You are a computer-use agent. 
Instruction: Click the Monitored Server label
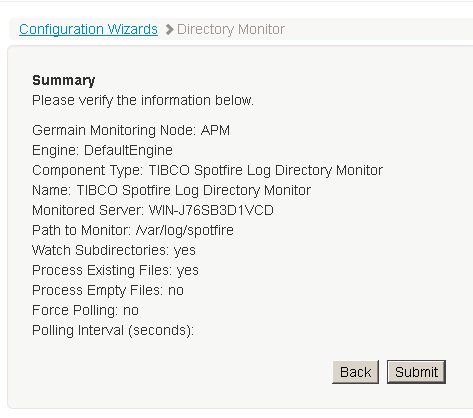click(88, 210)
